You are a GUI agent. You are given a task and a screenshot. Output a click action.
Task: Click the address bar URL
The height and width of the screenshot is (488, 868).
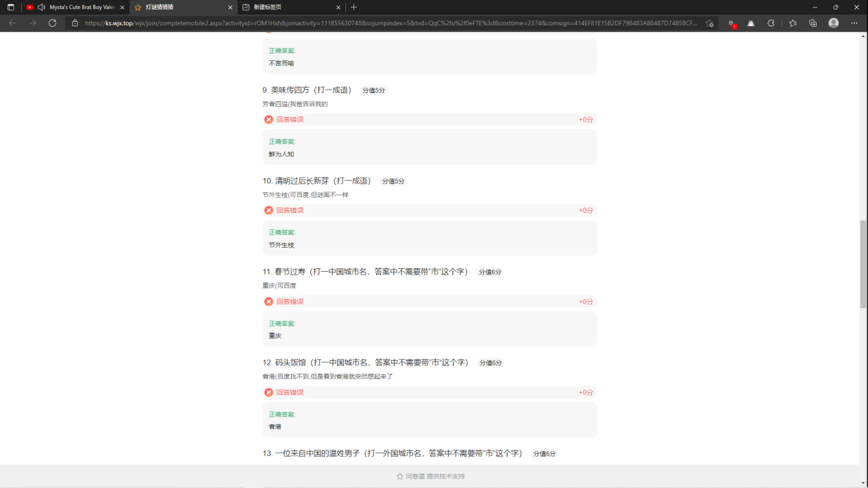390,23
